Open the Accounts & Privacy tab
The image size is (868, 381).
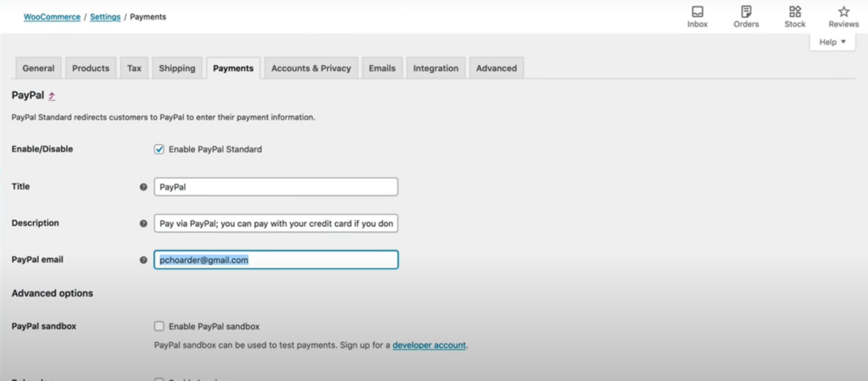click(311, 68)
